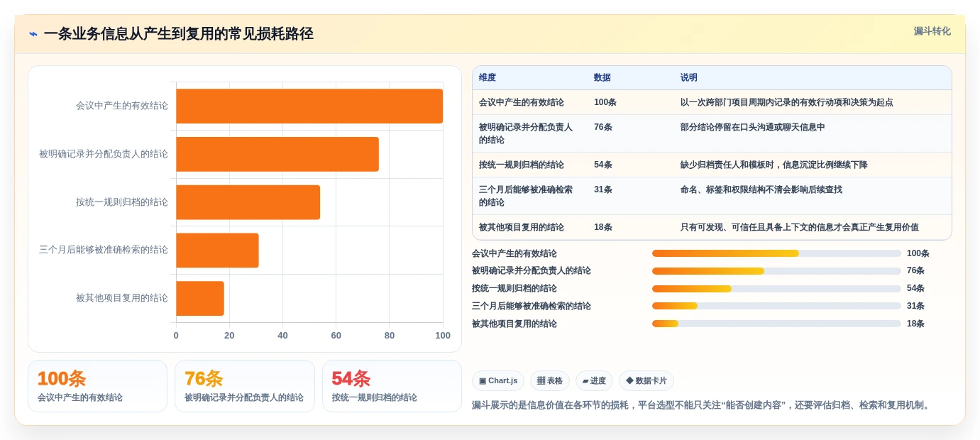This screenshot has width=980, height=440.
Task: Click description starting 缺少归档责任人和模板时
Action: point(774,165)
